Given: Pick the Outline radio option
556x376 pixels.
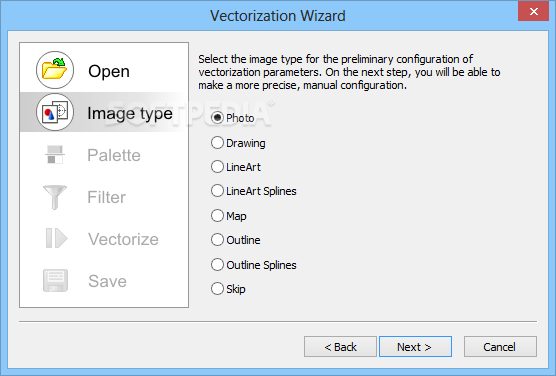Looking at the screenshot, I should [x=217, y=240].
